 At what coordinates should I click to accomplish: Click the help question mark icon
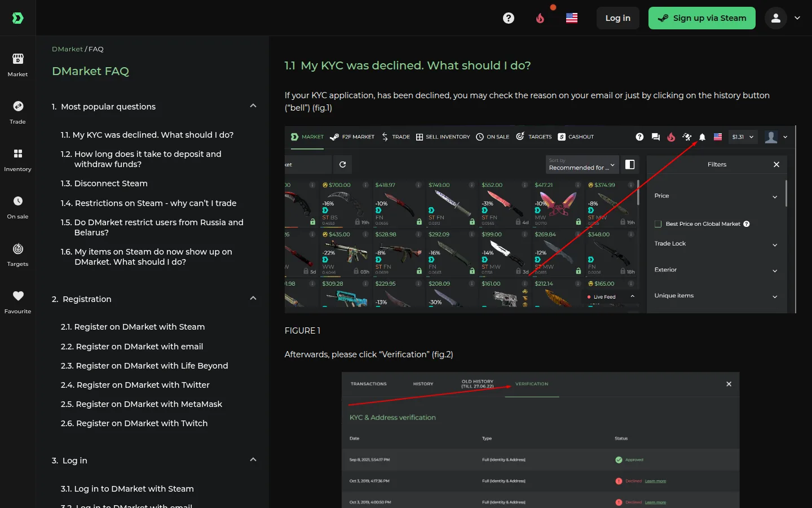click(509, 18)
